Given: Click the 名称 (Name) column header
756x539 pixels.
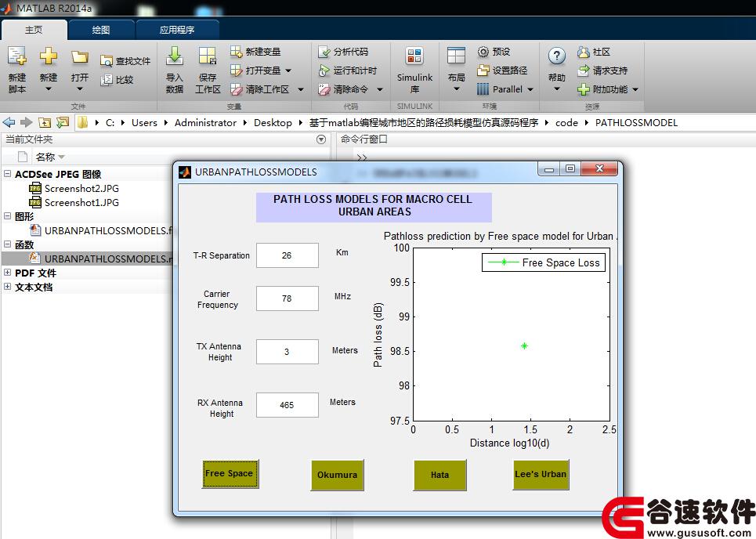Looking at the screenshot, I should pyautogui.click(x=45, y=157).
